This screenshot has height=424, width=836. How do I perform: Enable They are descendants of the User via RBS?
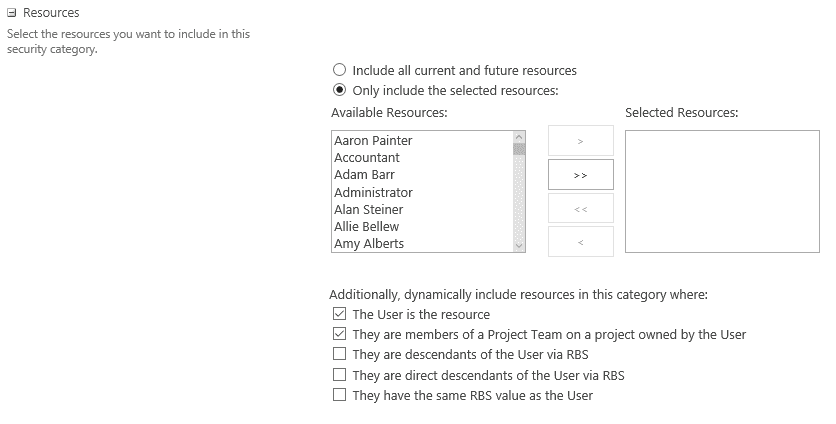(339, 354)
